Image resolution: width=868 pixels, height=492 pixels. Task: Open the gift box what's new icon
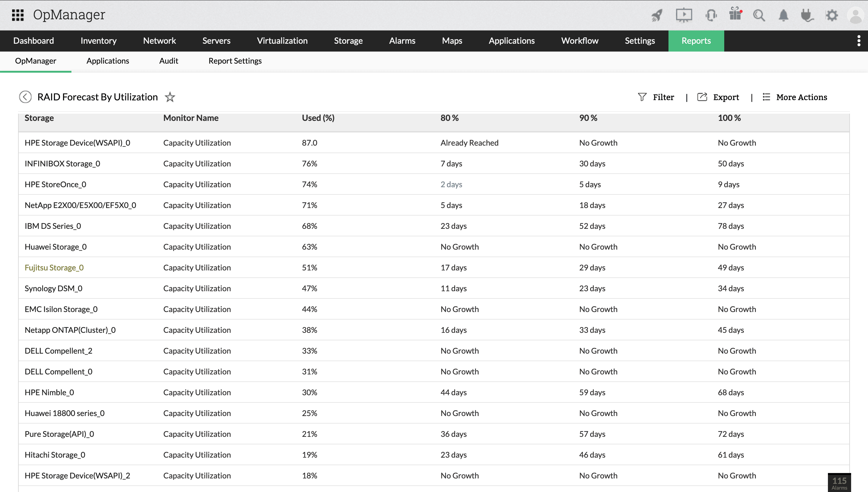coord(735,15)
